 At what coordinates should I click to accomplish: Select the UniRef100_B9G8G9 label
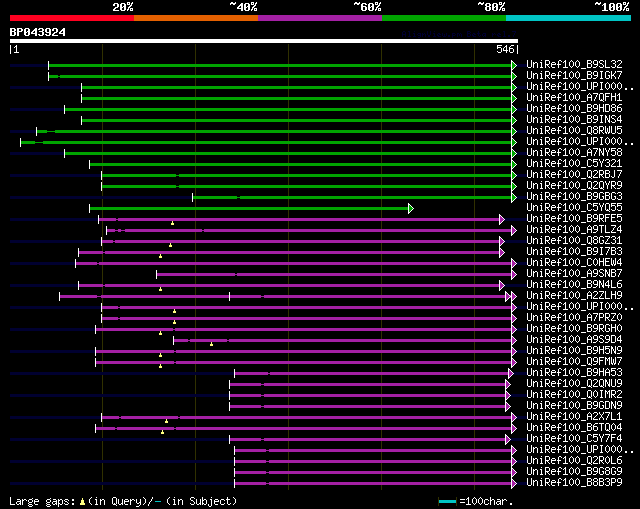(x=574, y=472)
